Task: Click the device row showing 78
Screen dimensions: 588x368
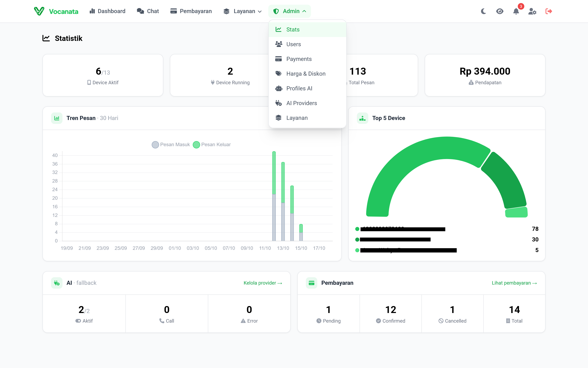Action: coord(447,229)
